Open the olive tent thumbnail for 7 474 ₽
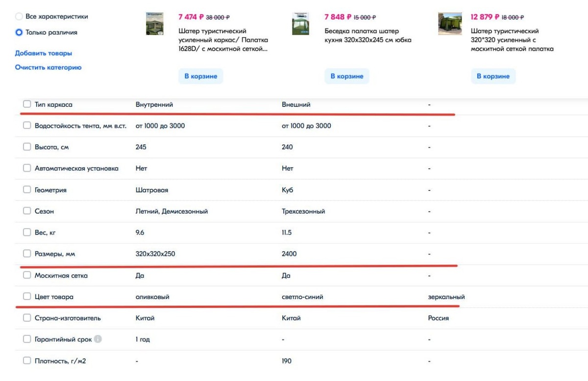This screenshot has height=381, width=588. pyautogui.click(x=155, y=24)
